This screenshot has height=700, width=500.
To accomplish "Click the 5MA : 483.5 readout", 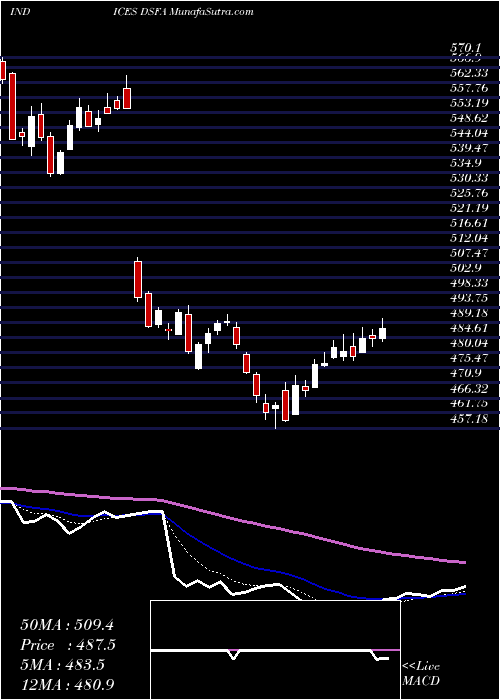I will click(x=63, y=665).
